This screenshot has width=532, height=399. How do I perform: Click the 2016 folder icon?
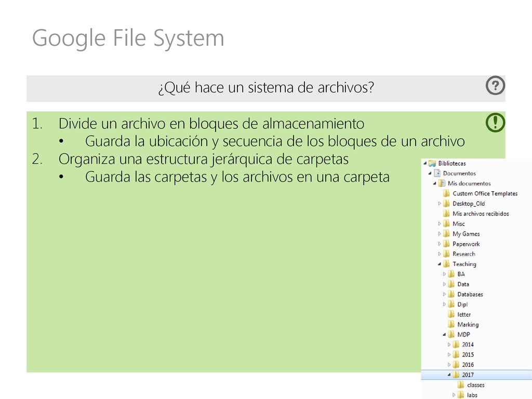point(456,365)
